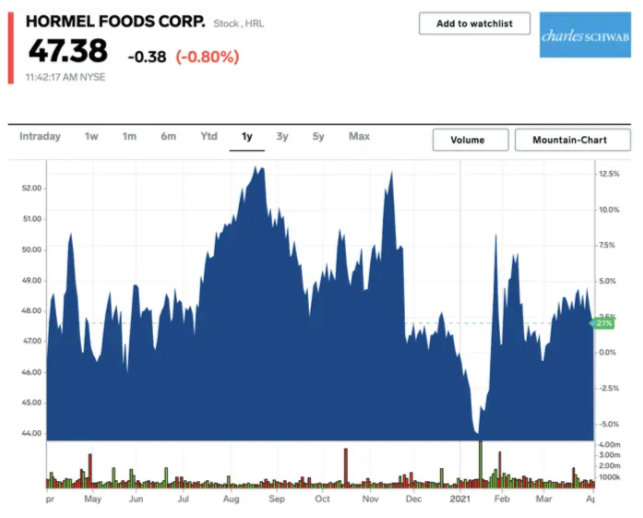Click the HRL stock ticker label
This screenshot has width=643, height=518.
tap(254, 24)
